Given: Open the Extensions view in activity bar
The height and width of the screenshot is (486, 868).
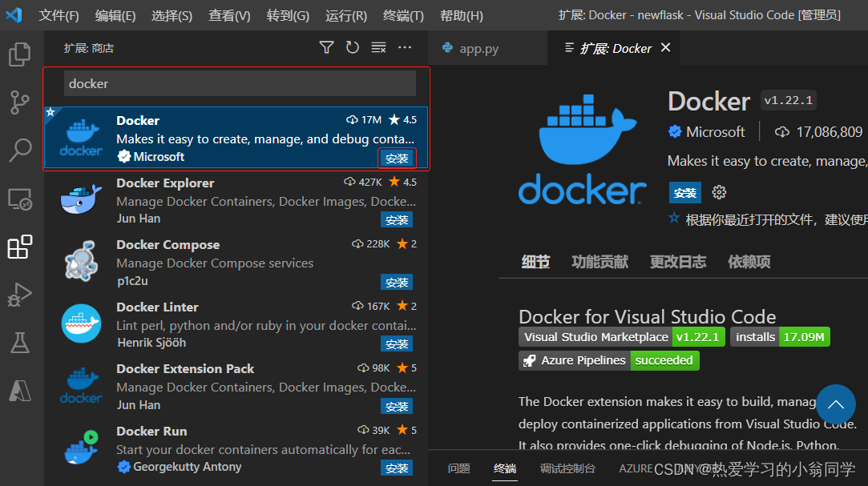Looking at the screenshot, I should pyautogui.click(x=20, y=247).
